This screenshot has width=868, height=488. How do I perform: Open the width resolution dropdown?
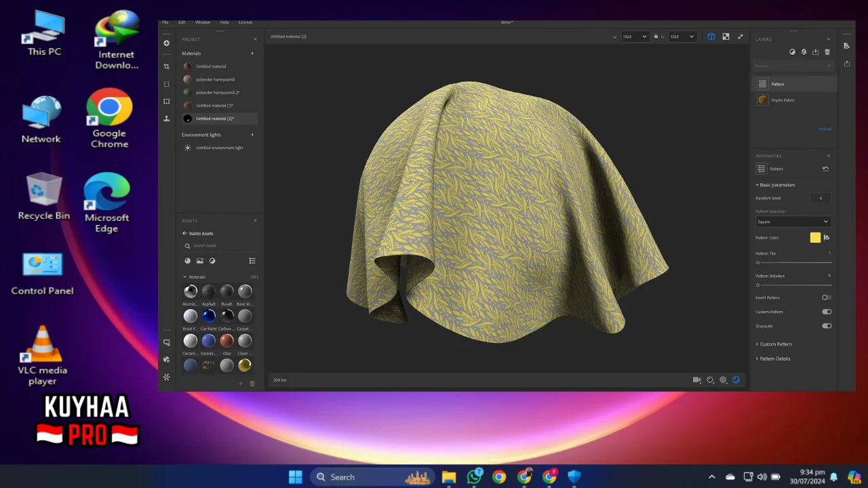point(635,37)
